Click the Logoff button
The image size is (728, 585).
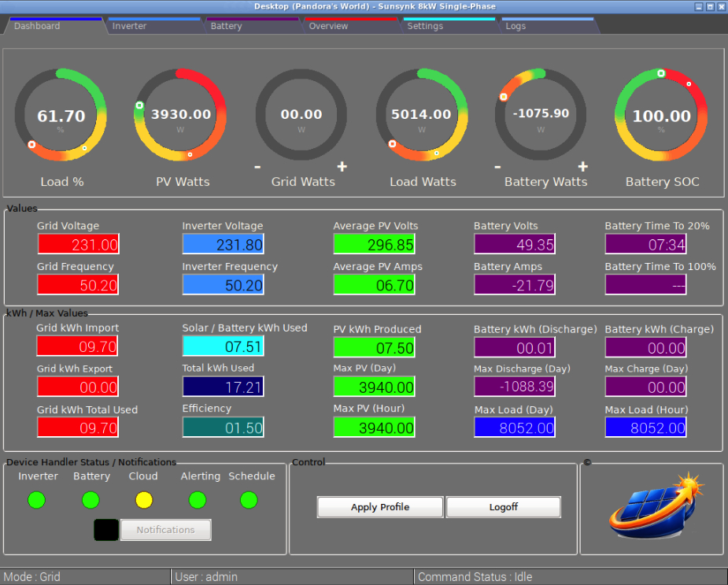click(x=503, y=507)
